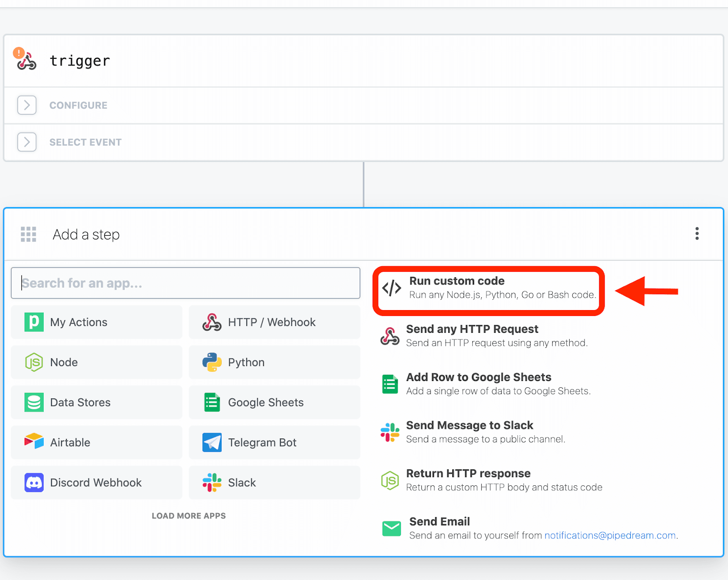
Task: Click the green database icon for Data Stores
Action: click(34, 402)
